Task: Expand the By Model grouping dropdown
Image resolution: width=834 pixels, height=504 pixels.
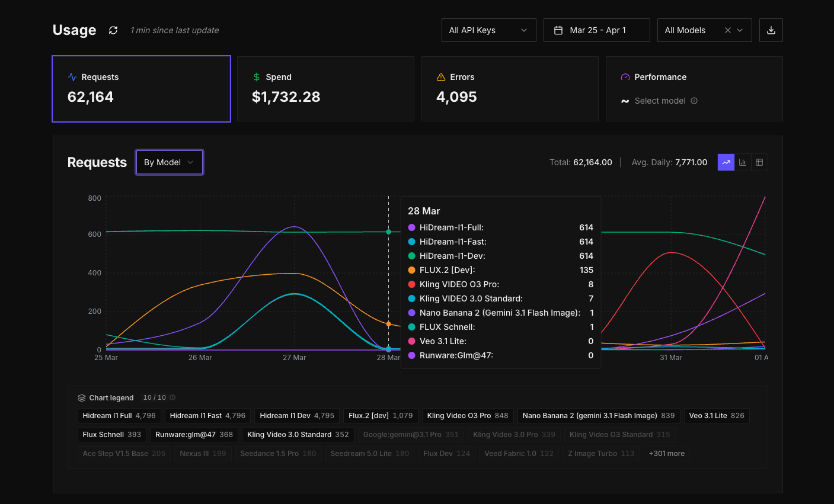Action: point(169,162)
